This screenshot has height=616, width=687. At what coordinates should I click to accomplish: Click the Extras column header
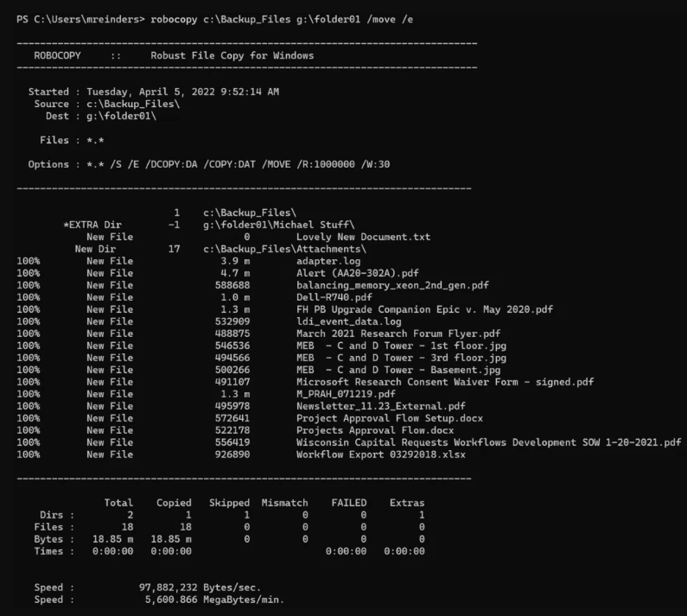click(x=406, y=503)
